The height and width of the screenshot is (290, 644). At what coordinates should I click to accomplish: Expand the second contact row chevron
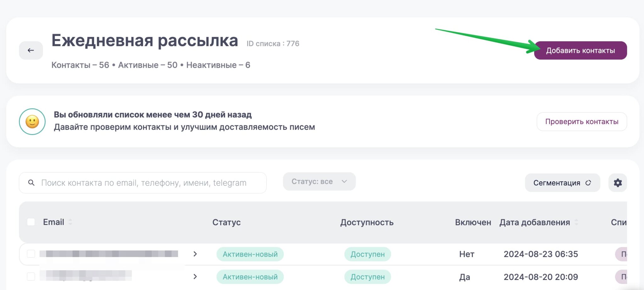(x=195, y=276)
